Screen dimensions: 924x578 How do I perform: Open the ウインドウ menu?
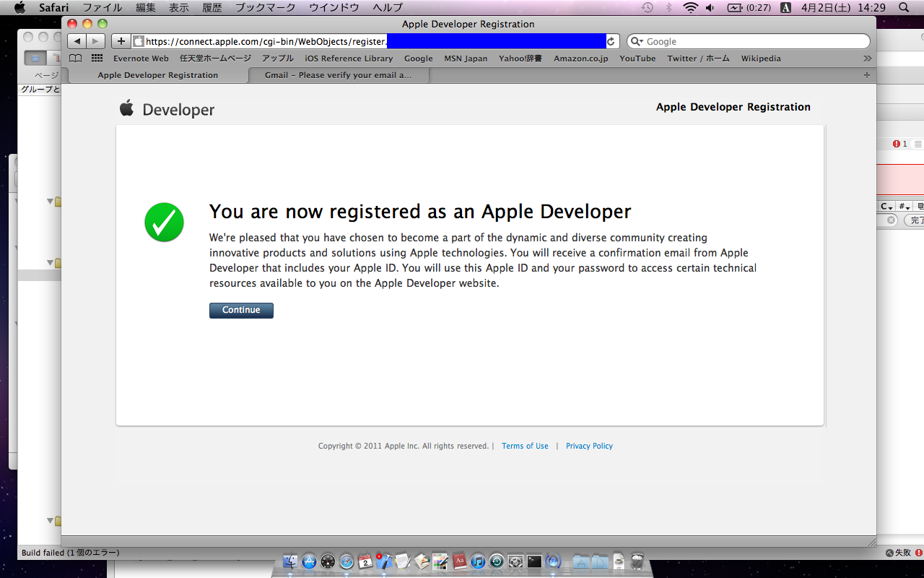(x=334, y=7)
